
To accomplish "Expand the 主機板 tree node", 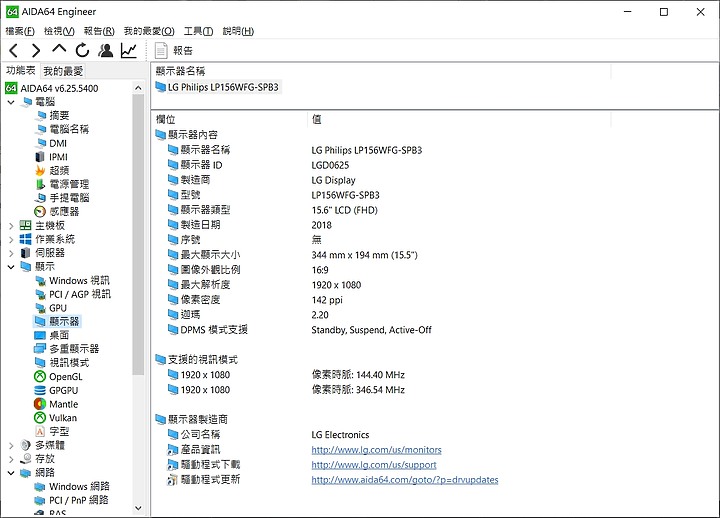I will 11,225.
